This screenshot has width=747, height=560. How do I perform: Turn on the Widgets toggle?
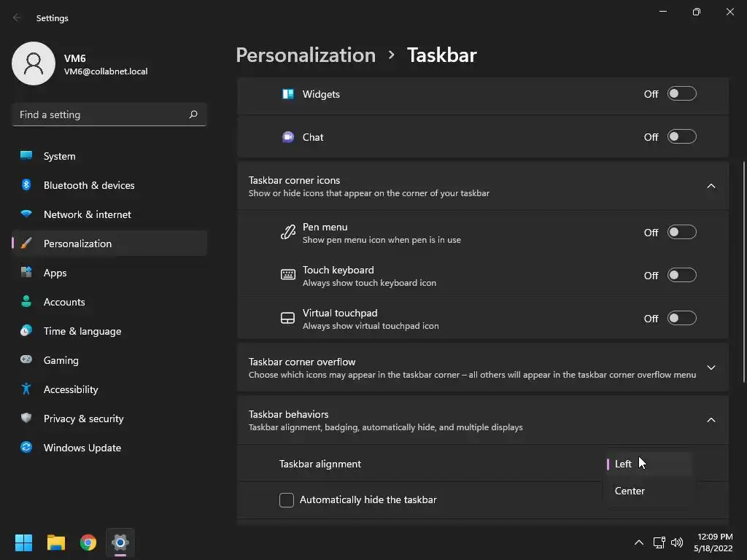(682, 94)
